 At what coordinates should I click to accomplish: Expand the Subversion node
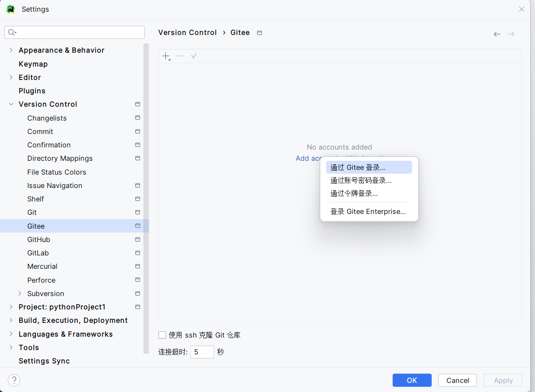[19, 293]
